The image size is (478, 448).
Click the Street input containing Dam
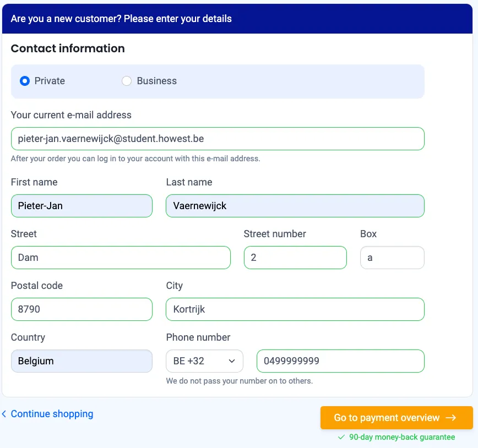tap(121, 258)
